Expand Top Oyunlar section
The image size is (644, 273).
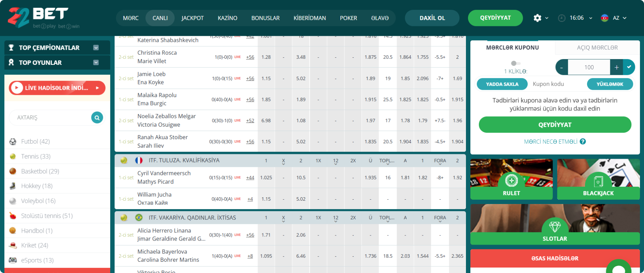point(96,62)
